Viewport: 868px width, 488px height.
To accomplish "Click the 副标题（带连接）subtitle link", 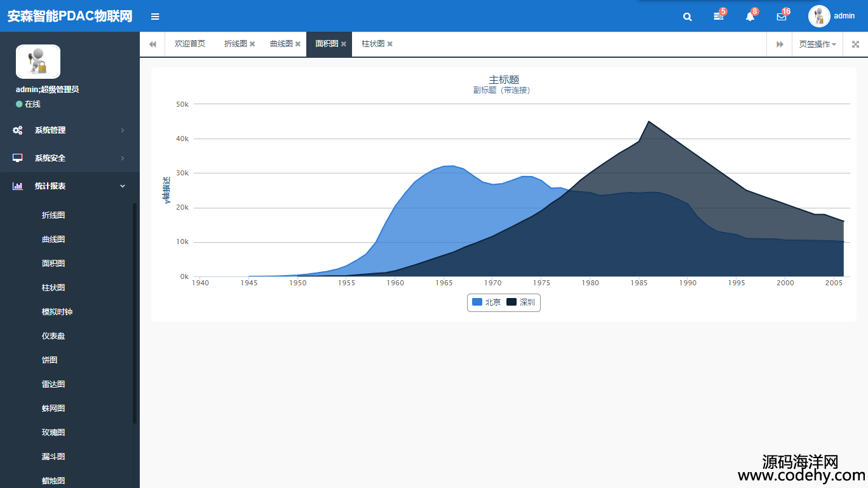I will point(501,90).
